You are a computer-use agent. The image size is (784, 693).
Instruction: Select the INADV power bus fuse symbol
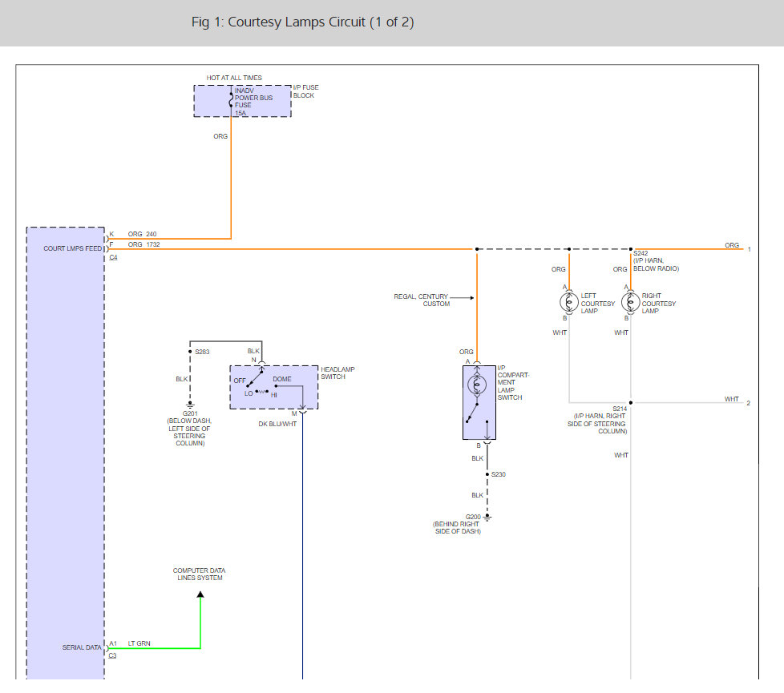pyautogui.click(x=232, y=101)
